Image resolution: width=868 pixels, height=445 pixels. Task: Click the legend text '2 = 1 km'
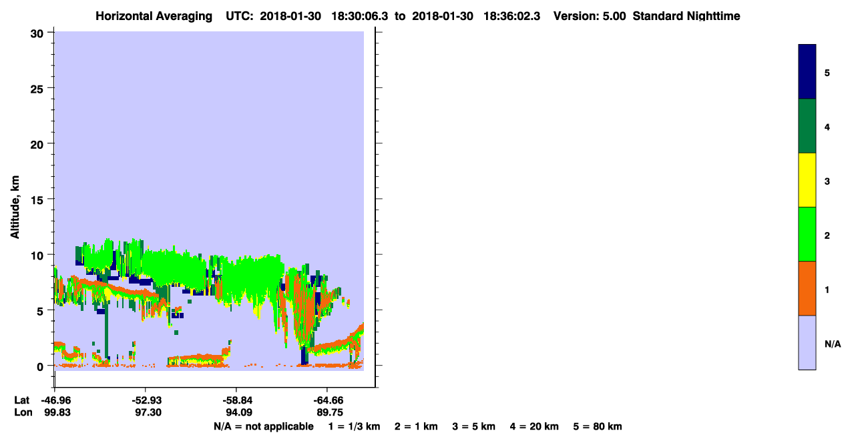tap(416, 426)
